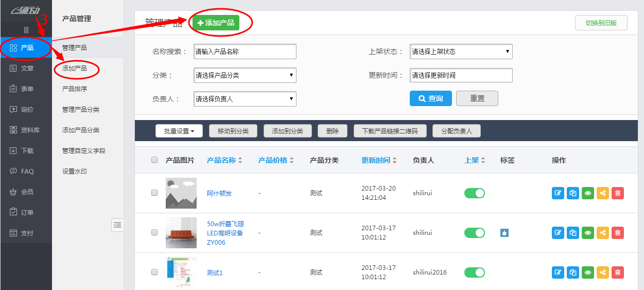Screen dimensions: 644x290
Task: Open the 请选择上架状态 dropdown
Action: click(461, 52)
